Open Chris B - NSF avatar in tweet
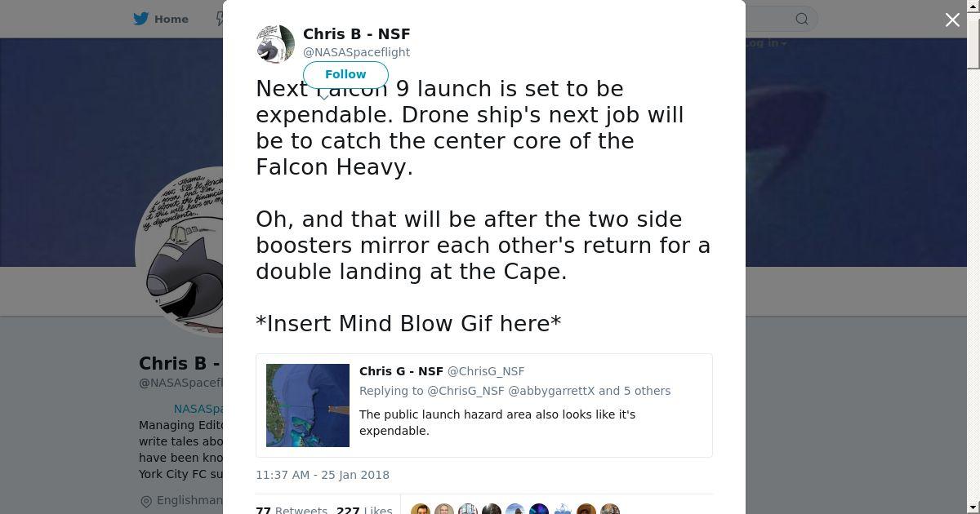Image resolution: width=980 pixels, height=514 pixels. tap(275, 44)
